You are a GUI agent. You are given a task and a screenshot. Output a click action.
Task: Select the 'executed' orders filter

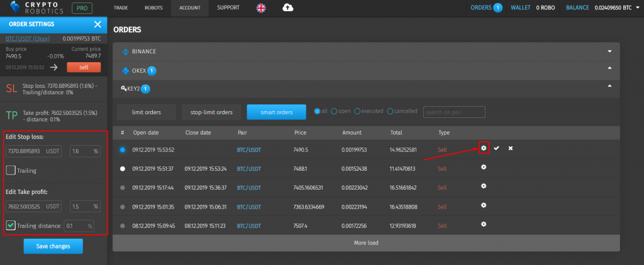pos(357,111)
